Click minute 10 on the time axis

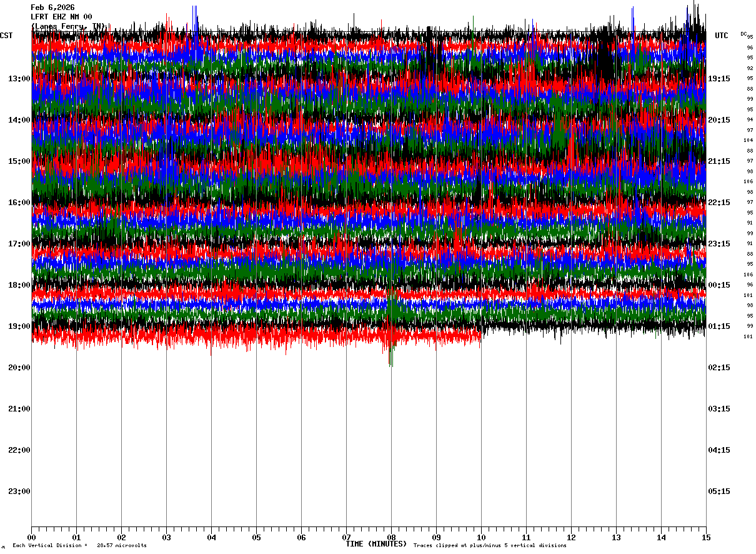(481, 537)
